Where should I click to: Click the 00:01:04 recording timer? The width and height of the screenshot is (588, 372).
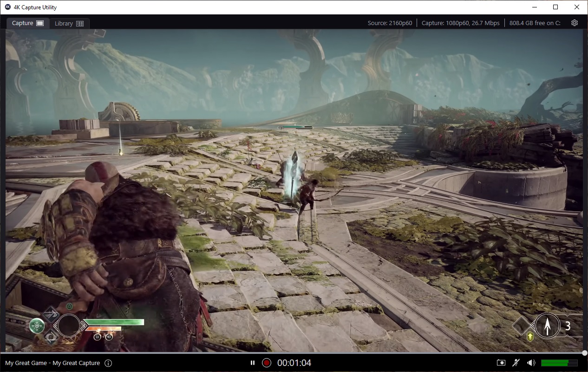294,363
